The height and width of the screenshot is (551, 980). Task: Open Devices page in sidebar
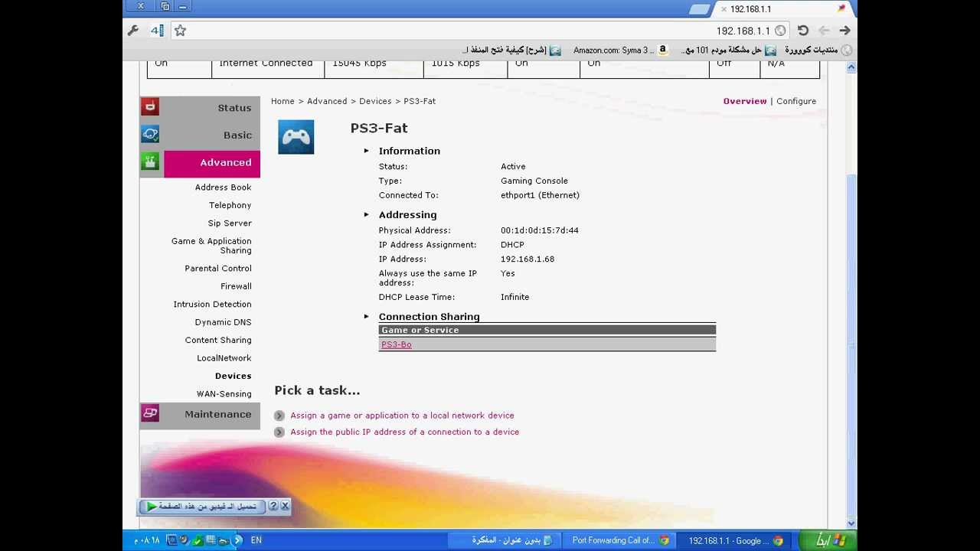click(233, 377)
